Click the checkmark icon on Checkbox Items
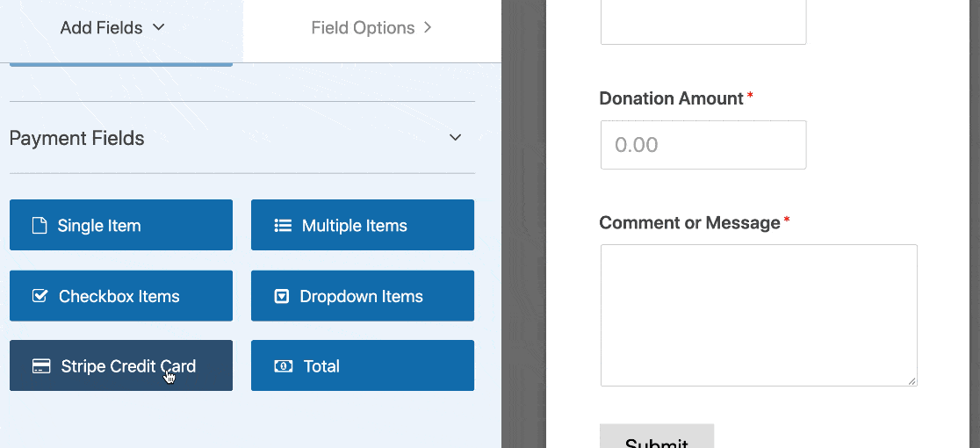The height and width of the screenshot is (448, 980). point(40,296)
